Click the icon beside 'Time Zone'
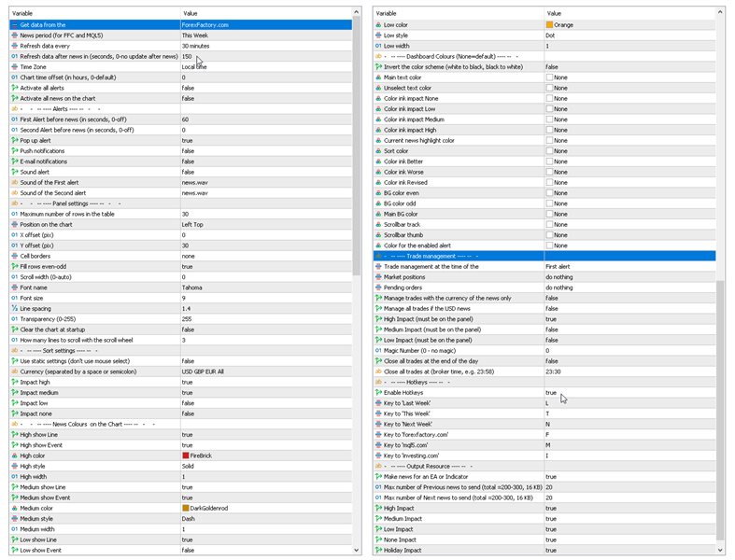The width and height of the screenshot is (735, 560). (x=15, y=66)
